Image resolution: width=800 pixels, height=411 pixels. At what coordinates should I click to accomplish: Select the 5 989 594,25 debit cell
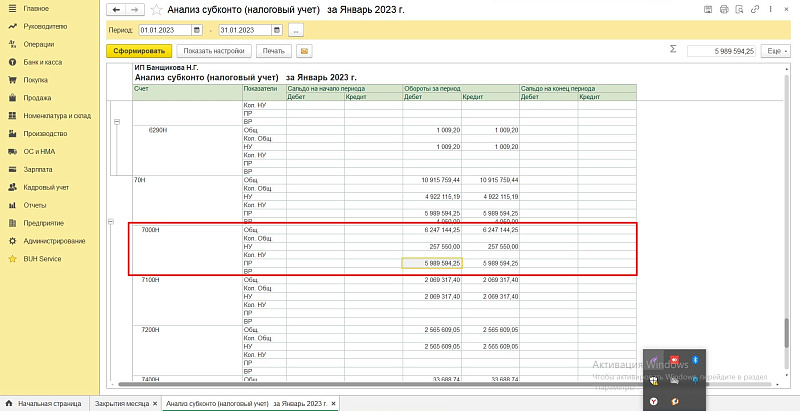pos(432,263)
